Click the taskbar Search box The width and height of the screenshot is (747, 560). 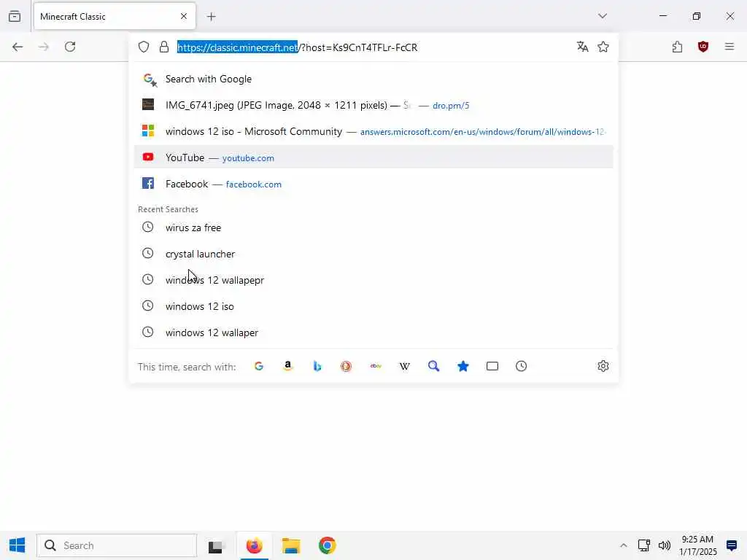(117, 545)
